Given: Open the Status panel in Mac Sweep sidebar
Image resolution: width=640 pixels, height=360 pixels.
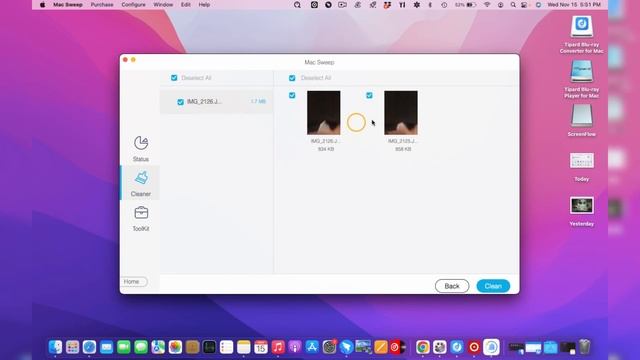Looking at the screenshot, I should 141,149.
